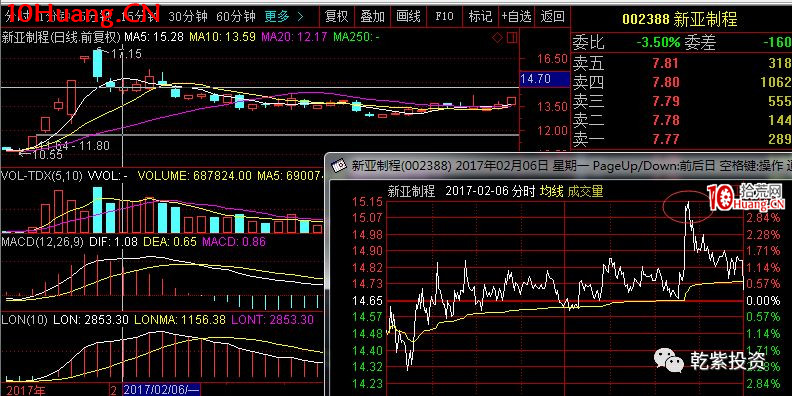Open F10 company info
This screenshot has height=396, width=792.
[x=444, y=17]
